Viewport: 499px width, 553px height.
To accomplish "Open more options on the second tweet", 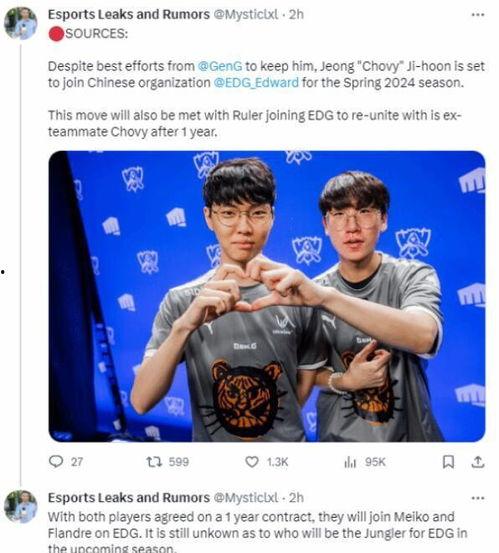I will 478,498.
